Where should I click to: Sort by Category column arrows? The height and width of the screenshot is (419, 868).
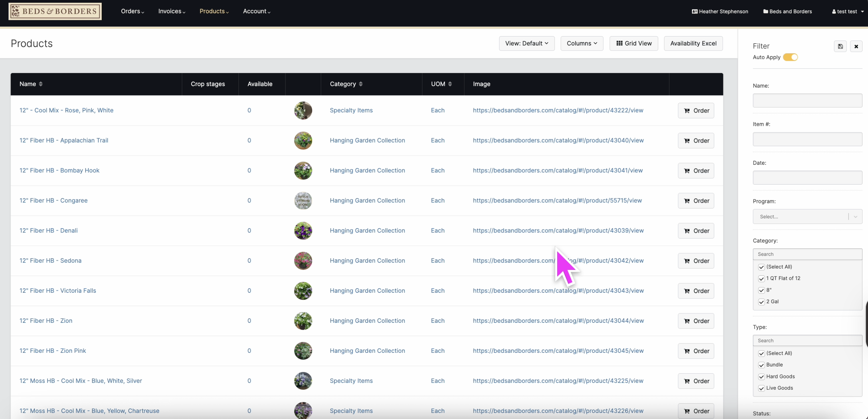(x=361, y=84)
